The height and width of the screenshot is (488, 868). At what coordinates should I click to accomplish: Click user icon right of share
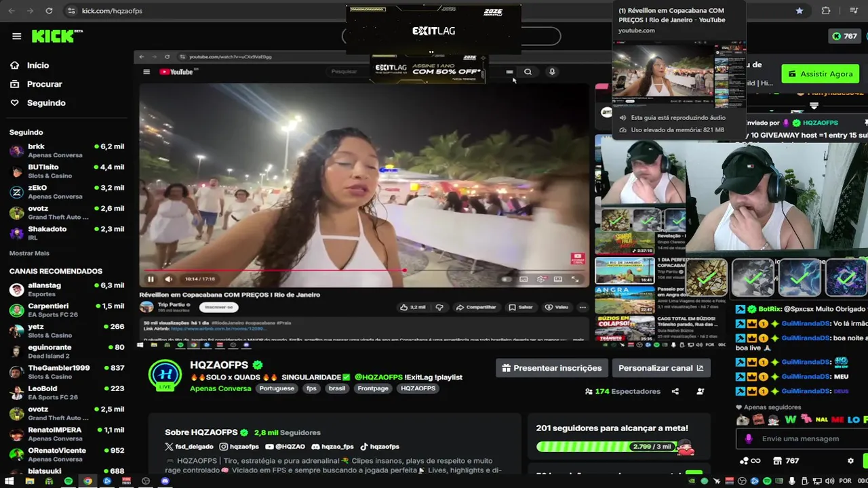pyautogui.click(x=700, y=391)
